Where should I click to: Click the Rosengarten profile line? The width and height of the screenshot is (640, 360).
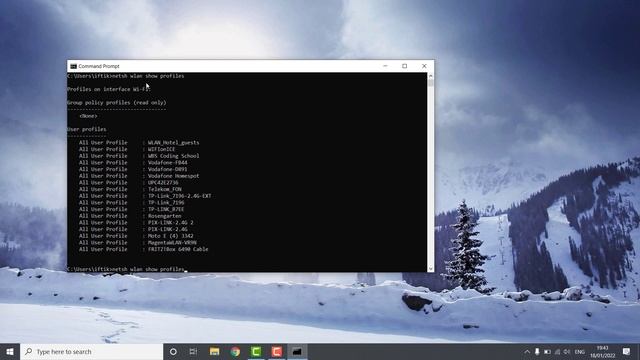(130, 216)
